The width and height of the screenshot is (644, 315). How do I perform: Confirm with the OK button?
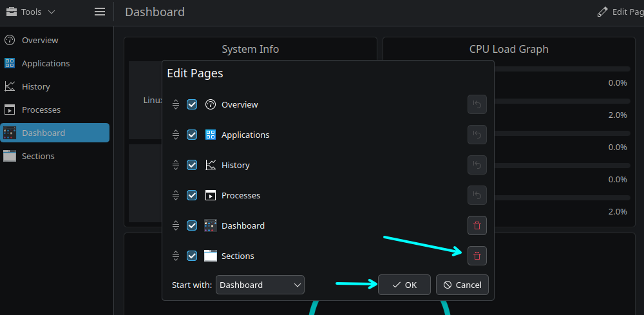(404, 285)
